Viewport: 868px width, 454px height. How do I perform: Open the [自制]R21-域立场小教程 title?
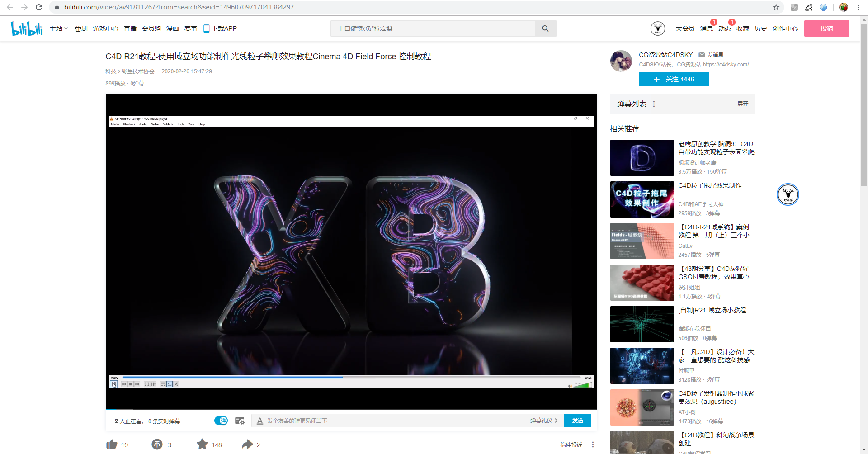(x=712, y=310)
